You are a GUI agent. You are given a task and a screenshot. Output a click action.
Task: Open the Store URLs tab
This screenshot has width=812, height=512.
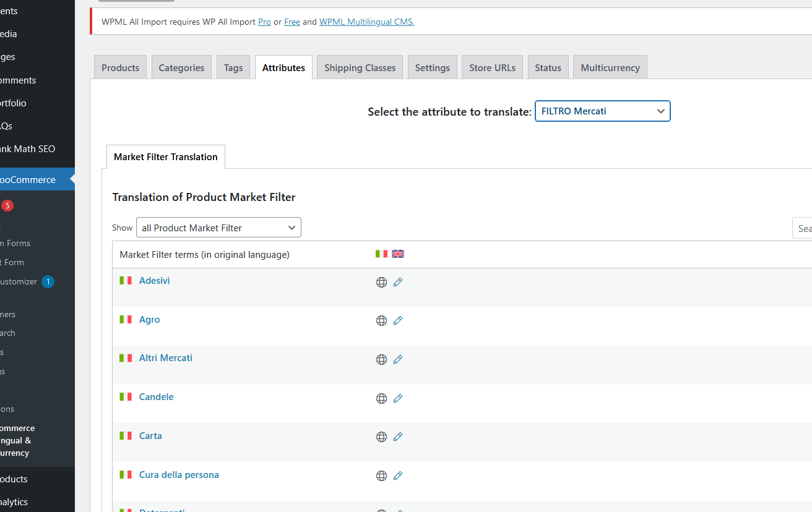tap(492, 67)
